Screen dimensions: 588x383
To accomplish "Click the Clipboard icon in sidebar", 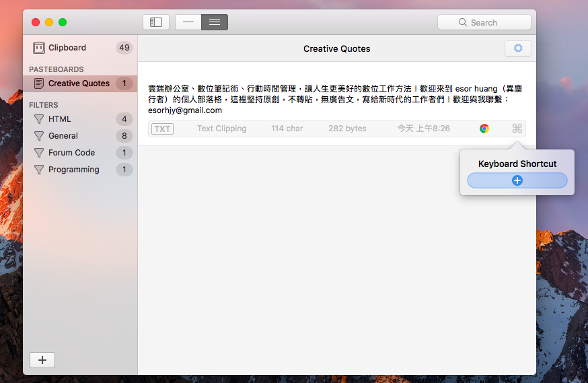I will point(38,48).
